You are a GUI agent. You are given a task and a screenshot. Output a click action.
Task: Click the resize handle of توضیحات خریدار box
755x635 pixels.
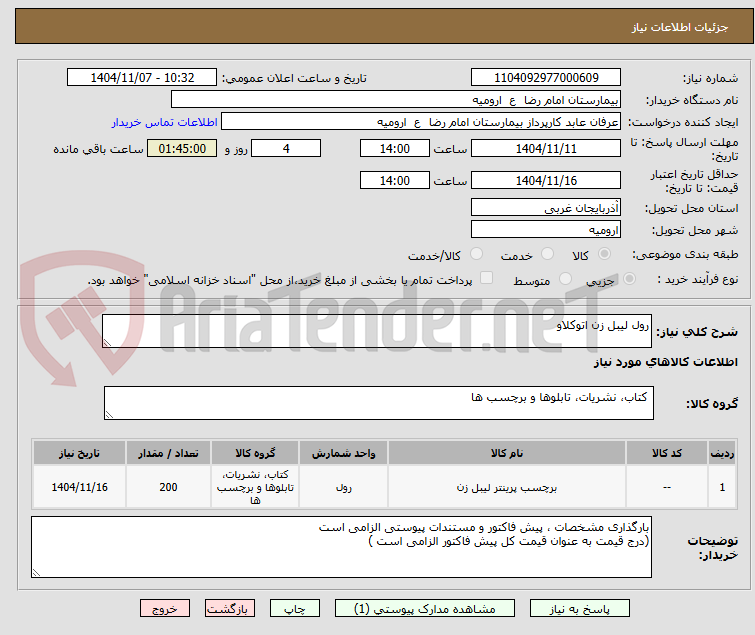click(x=36, y=572)
